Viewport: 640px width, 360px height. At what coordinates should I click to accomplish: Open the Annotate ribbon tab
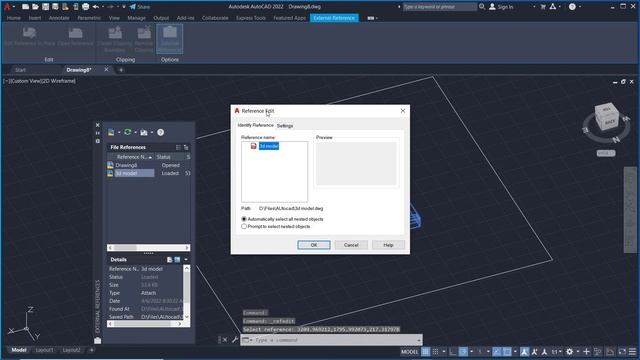point(59,18)
